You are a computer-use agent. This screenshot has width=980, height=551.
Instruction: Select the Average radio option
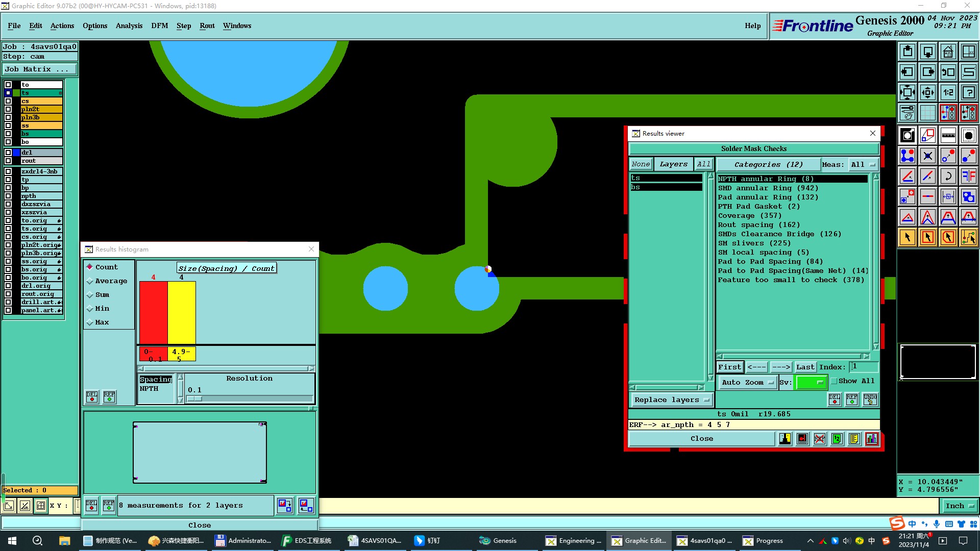[x=90, y=281]
